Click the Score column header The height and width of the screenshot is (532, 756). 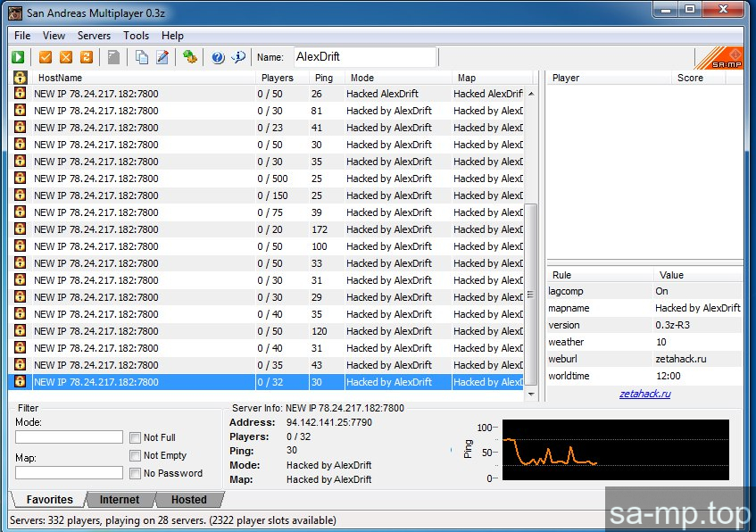point(698,78)
